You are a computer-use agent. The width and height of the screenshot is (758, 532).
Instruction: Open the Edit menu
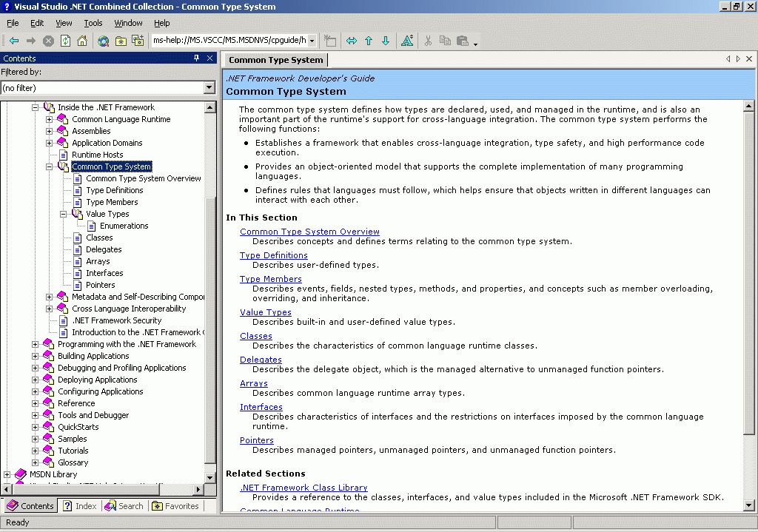coord(37,23)
